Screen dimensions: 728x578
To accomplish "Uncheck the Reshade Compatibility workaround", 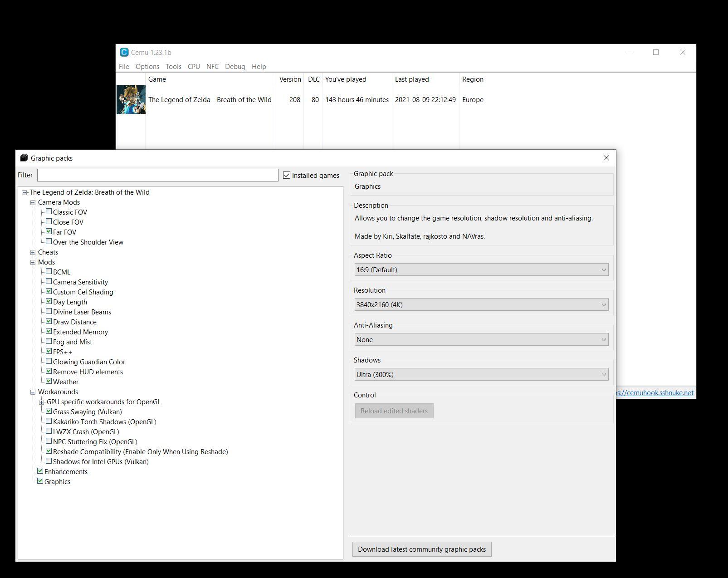I will (49, 451).
